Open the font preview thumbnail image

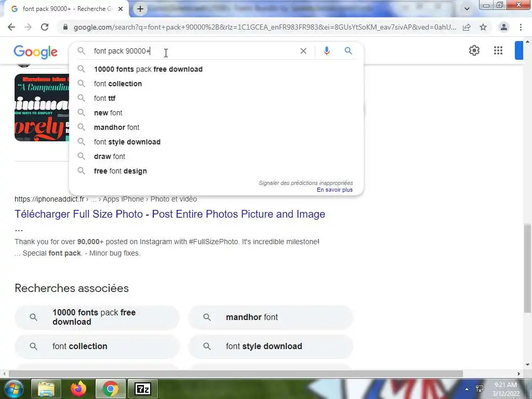(42, 108)
